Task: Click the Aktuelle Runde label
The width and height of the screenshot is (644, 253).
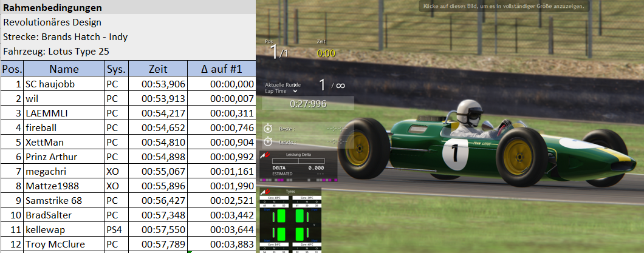Action: tap(283, 85)
